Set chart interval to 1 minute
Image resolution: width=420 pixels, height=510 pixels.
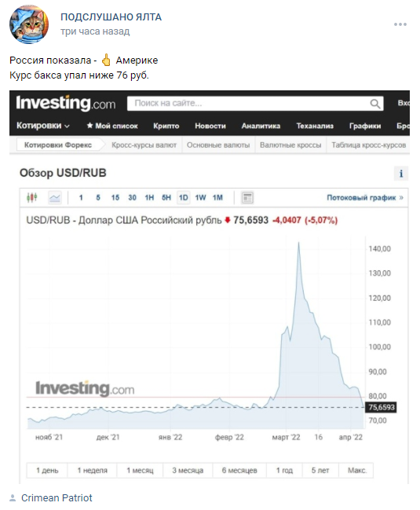click(81, 198)
